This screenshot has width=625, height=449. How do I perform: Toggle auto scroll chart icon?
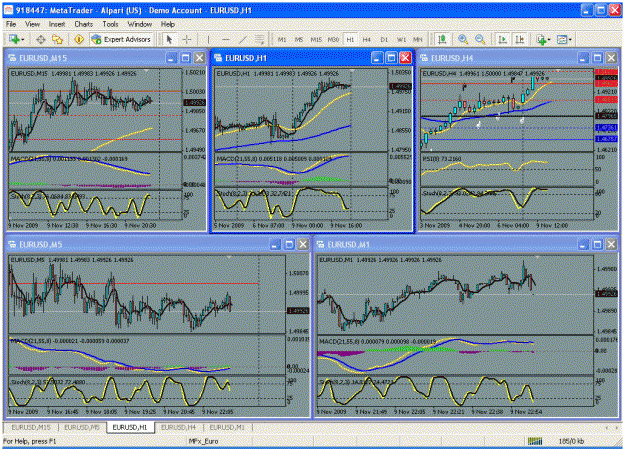click(502, 39)
